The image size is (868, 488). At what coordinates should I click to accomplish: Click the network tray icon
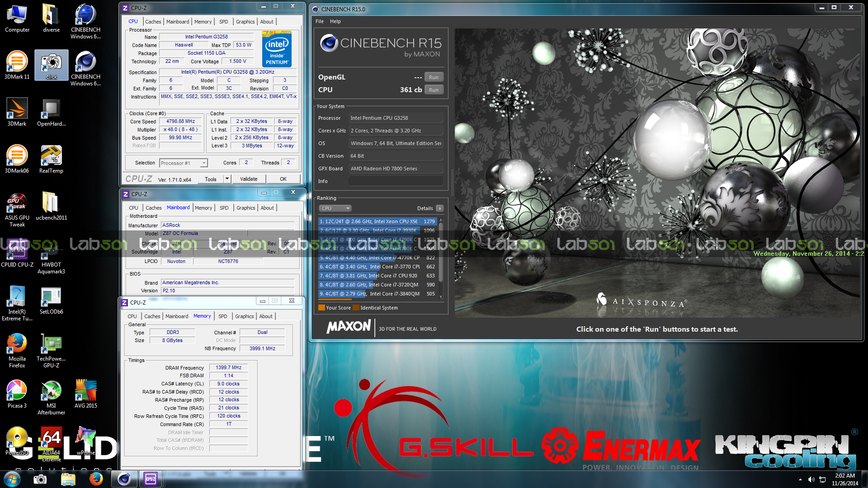(822, 479)
